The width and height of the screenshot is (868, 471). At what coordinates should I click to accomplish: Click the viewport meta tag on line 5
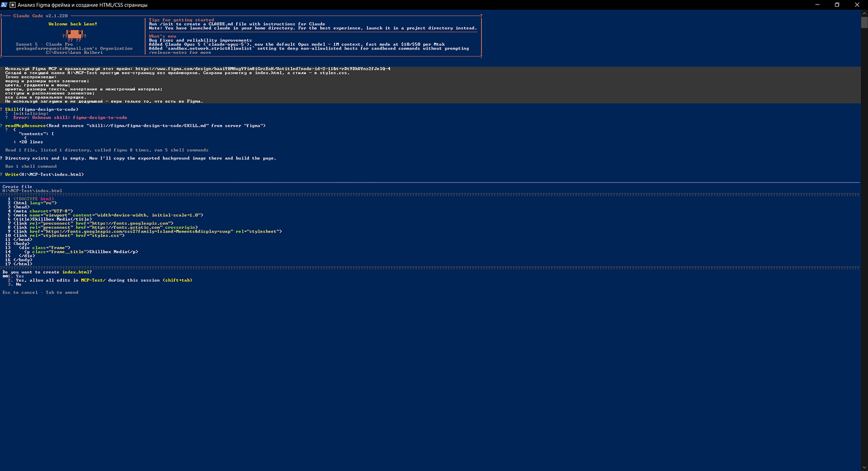[108, 215]
